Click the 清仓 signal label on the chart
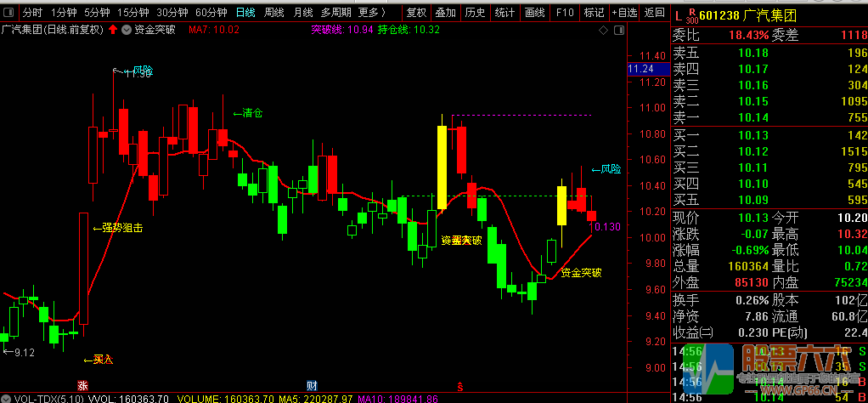The width and height of the screenshot is (868, 403). click(x=247, y=113)
